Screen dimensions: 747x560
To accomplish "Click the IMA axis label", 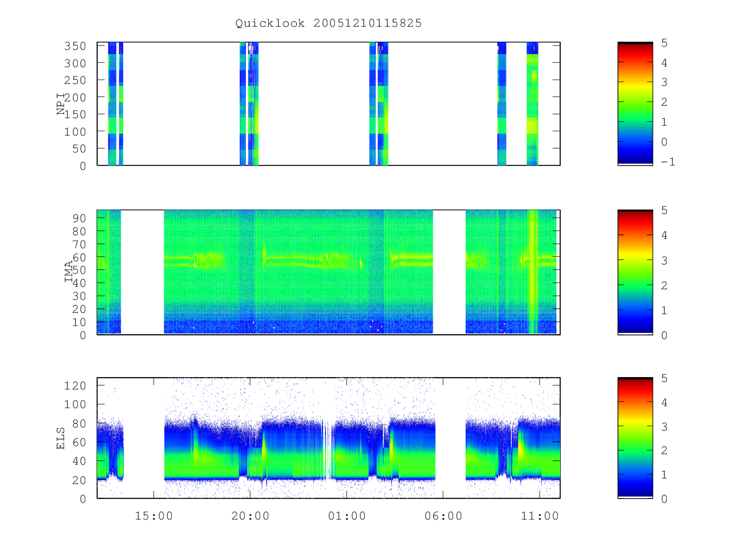I will tap(68, 272).
